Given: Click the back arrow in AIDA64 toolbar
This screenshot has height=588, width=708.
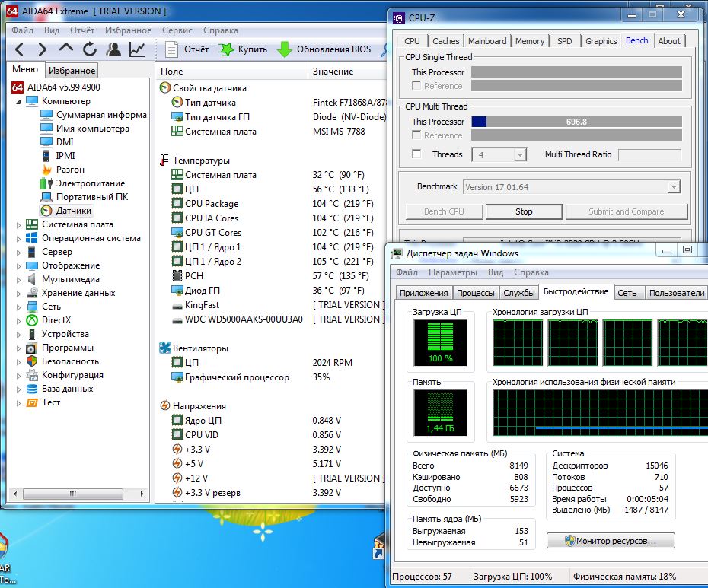Looking at the screenshot, I should point(20,49).
